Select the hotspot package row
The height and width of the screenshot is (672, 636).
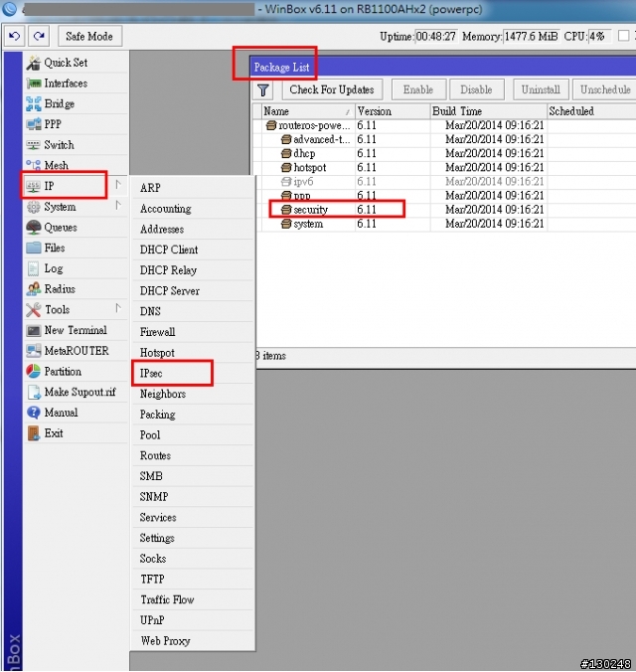pos(446,168)
